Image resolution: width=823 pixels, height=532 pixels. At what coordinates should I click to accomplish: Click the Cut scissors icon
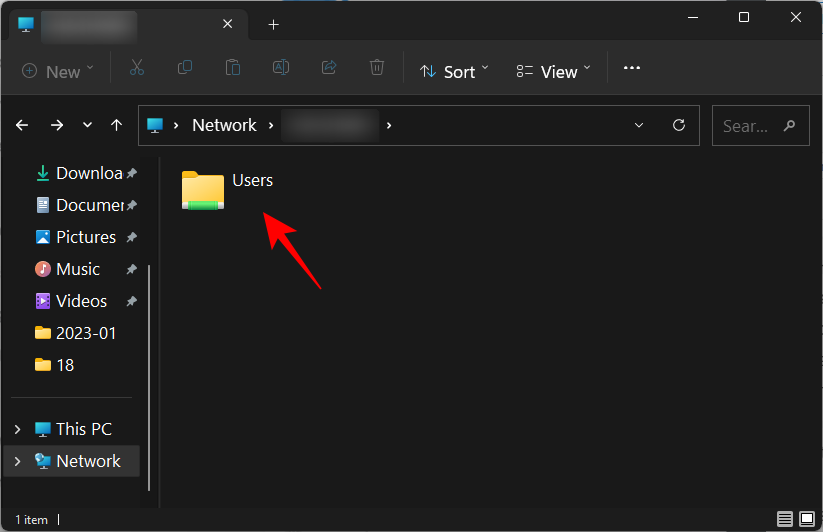pos(137,69)
